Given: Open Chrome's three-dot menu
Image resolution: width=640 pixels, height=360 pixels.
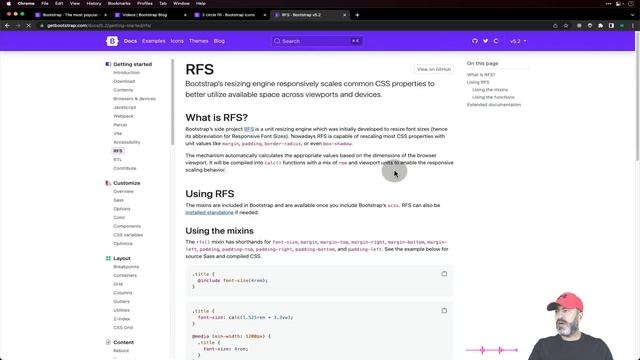Looking at the screenshot, I should tap(632, 25).
